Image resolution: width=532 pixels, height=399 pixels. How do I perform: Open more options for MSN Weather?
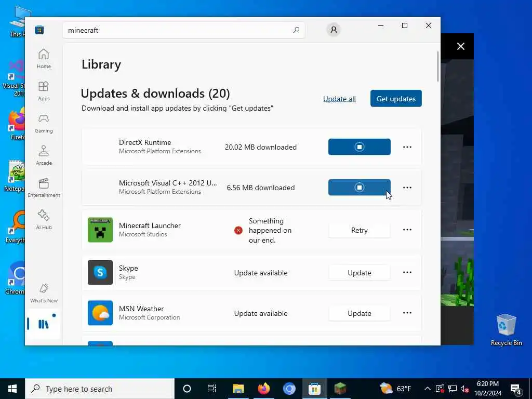pyautogui.click(x=407, y=313)
